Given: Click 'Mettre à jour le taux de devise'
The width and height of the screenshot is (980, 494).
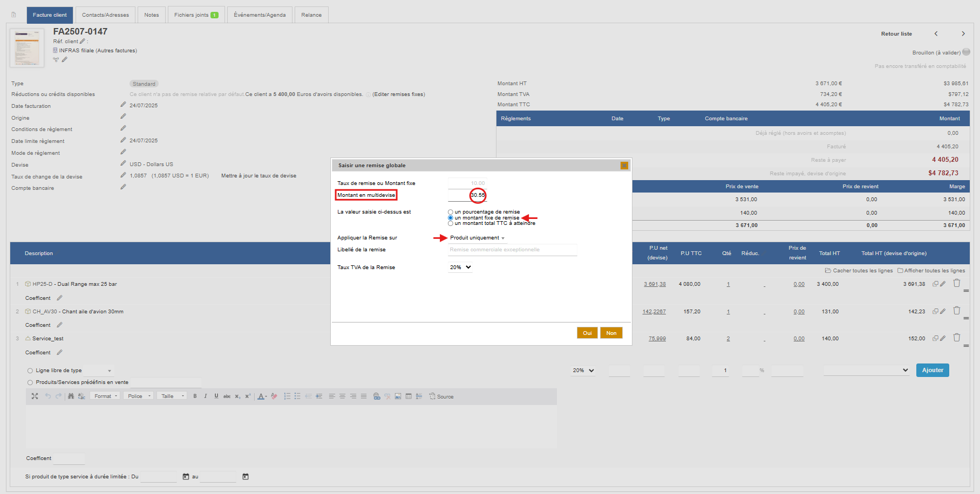Looking at the screenshot, I should 258,176.
